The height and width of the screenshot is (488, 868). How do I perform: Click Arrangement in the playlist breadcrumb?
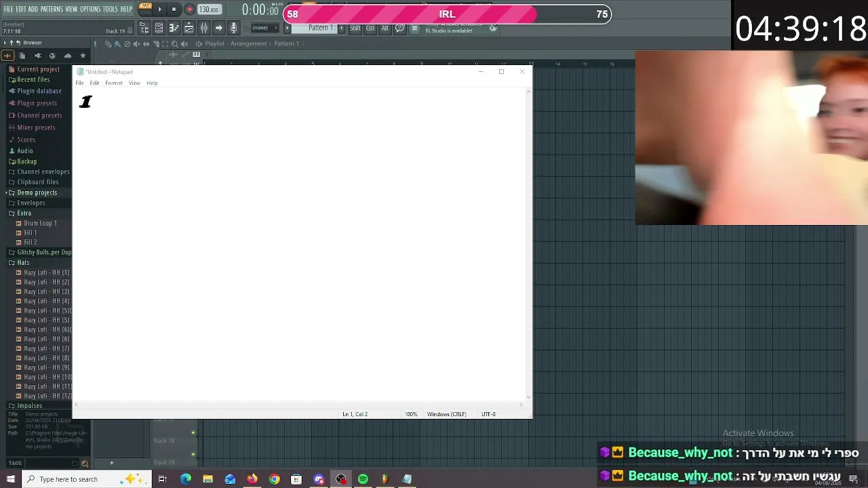tap(248, 44)
